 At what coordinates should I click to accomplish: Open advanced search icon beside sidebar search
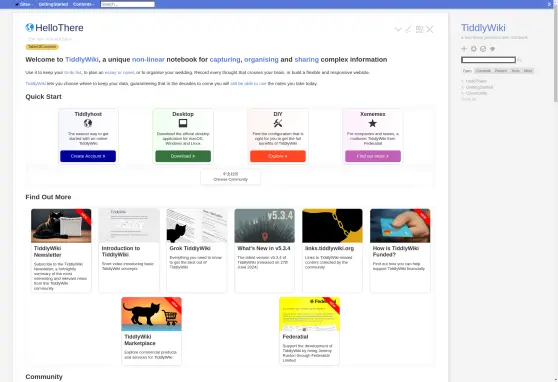tap(520, 60)
